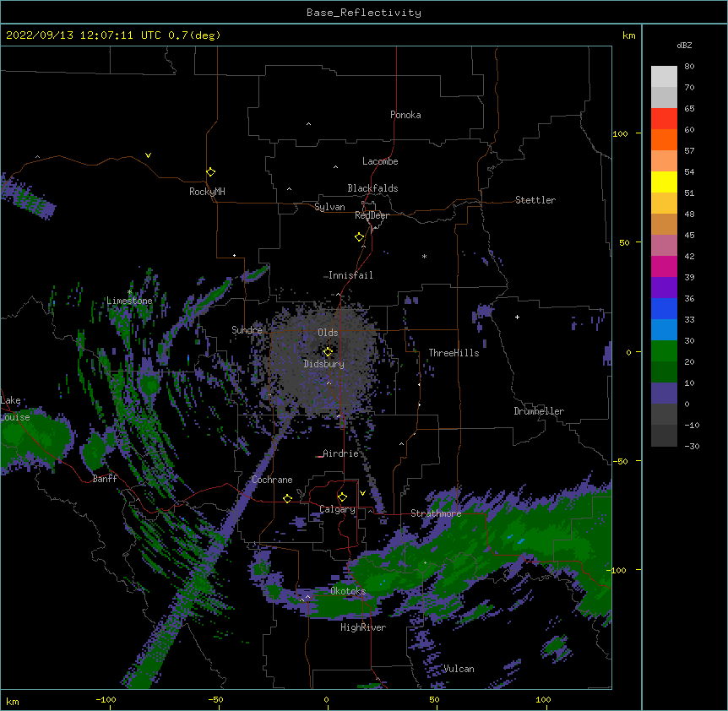728x711 pixels.
Task: Select the light gray 80-70 dBZ legend color
Action: [x=664, y=77]
